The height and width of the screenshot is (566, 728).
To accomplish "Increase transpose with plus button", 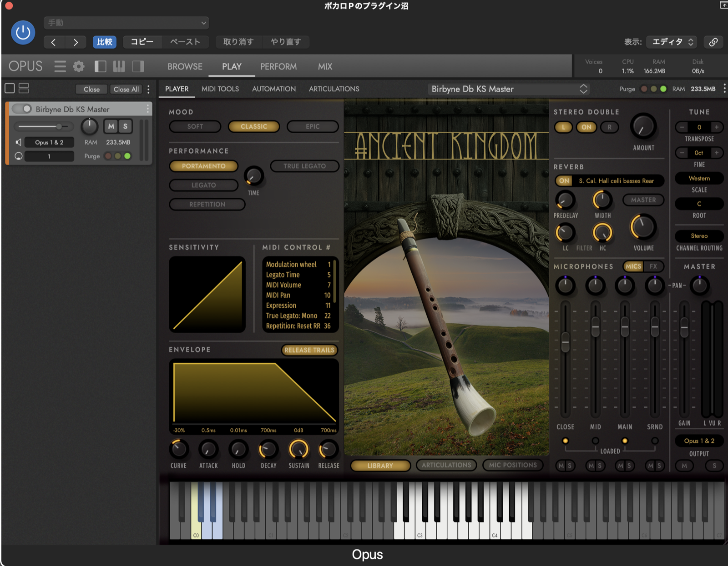I will [717, 127].
